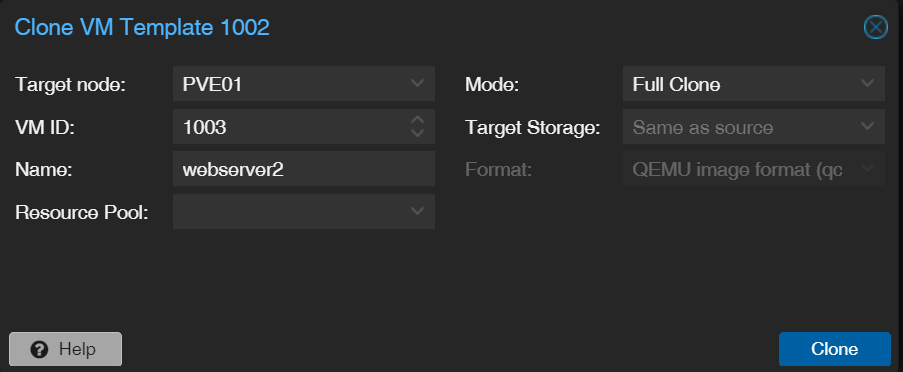Click the Target Storage label text

pos(533,128)
